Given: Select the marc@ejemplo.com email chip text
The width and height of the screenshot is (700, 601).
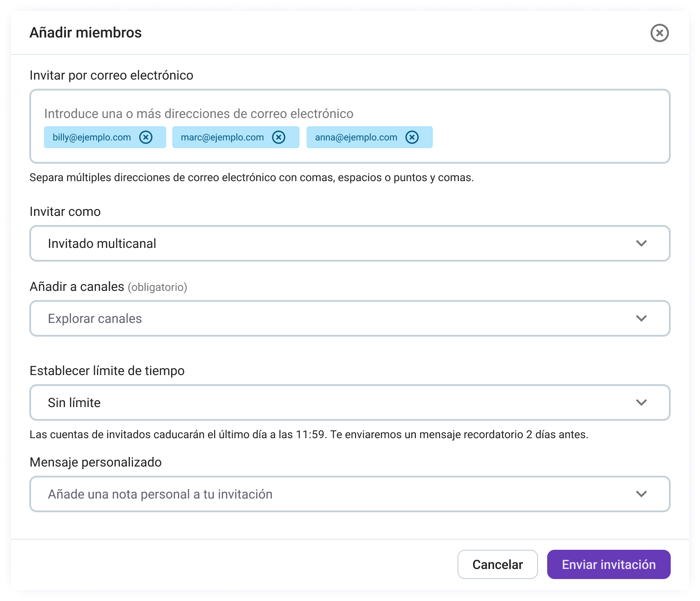Looking at the screenshot, I should 222,137.
